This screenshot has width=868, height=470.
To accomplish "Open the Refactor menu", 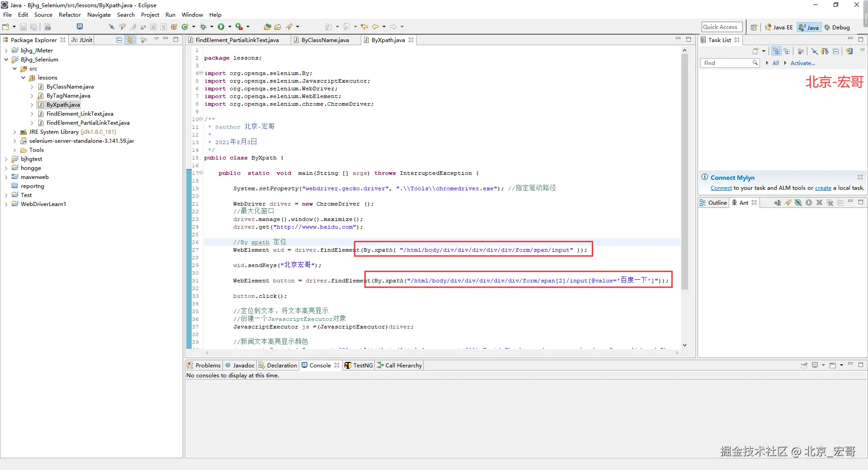I will [x=70, y=14].
